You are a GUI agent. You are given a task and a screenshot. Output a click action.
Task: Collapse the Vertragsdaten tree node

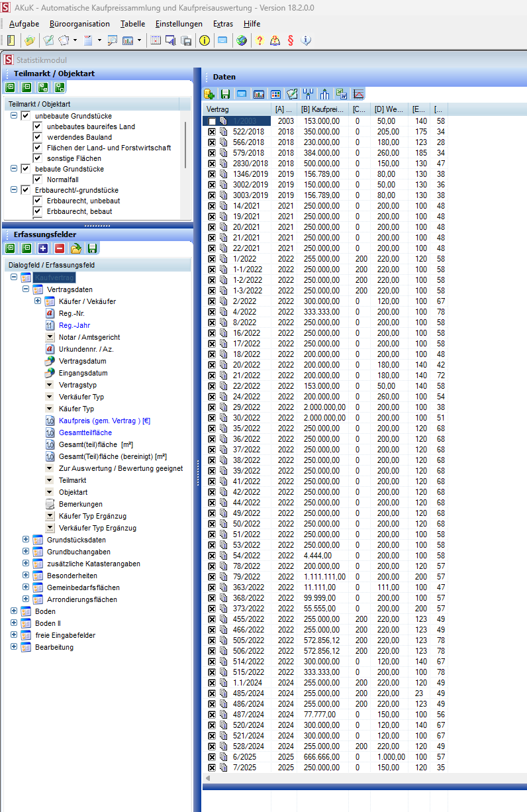tap(26, 289)
